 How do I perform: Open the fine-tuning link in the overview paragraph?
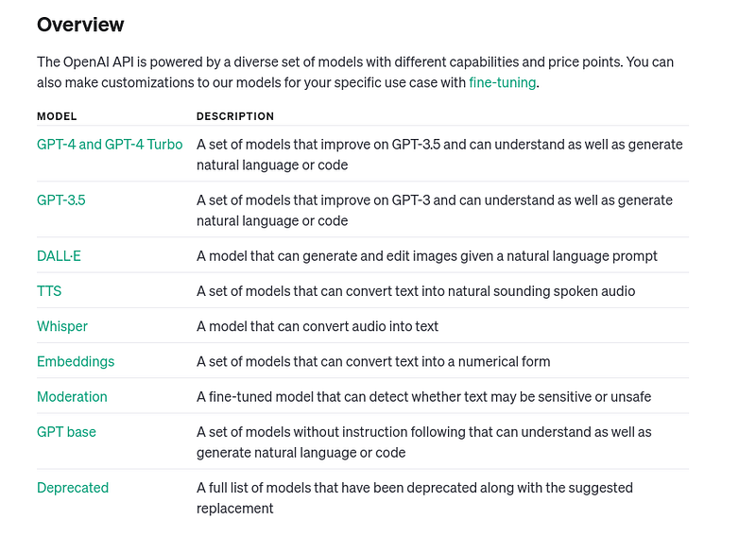[x=503, y=82]
